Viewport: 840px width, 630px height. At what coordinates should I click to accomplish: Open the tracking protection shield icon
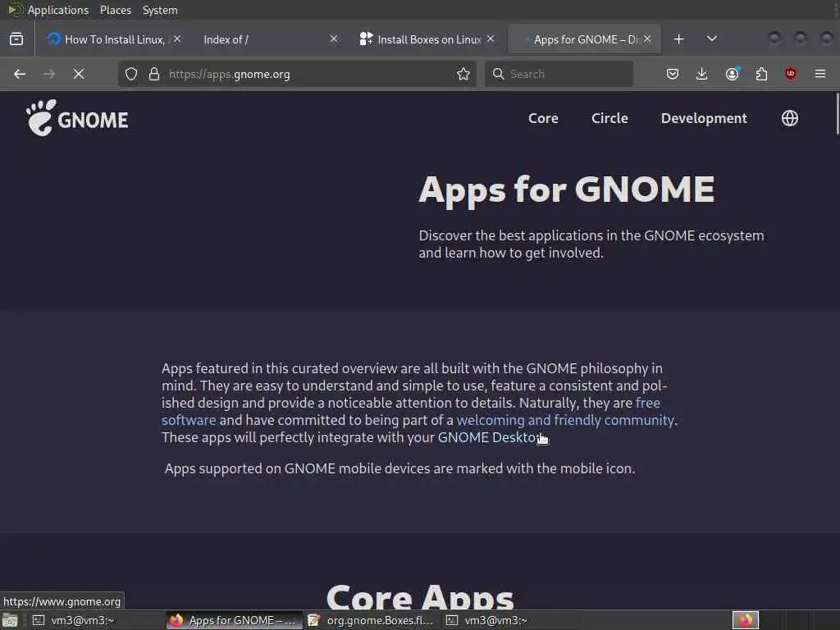131,74
